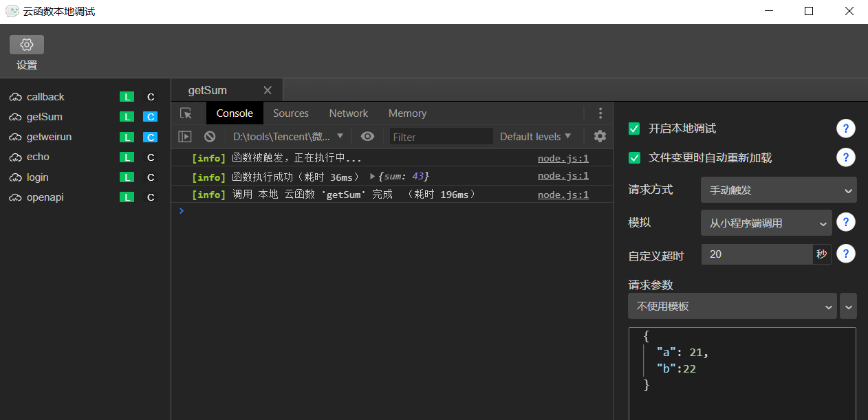The image size is (868, 420).
Task: Close the getSum tab
Action: [268, 90]
